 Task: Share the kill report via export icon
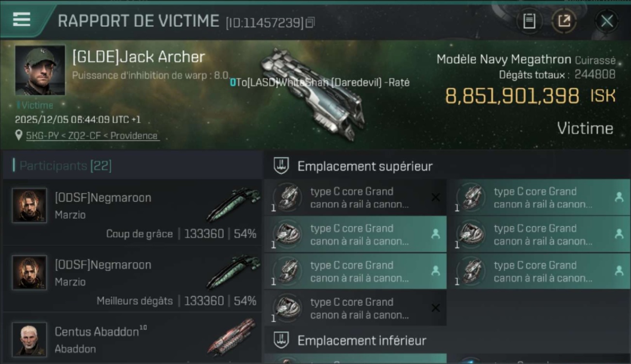point(564,21)
